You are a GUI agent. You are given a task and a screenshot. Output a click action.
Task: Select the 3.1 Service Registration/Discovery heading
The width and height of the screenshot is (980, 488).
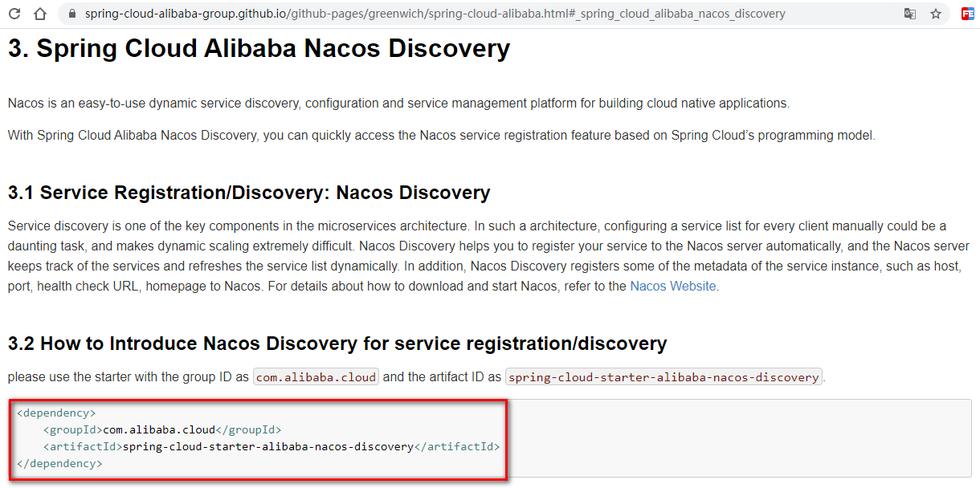click(249, 193)
